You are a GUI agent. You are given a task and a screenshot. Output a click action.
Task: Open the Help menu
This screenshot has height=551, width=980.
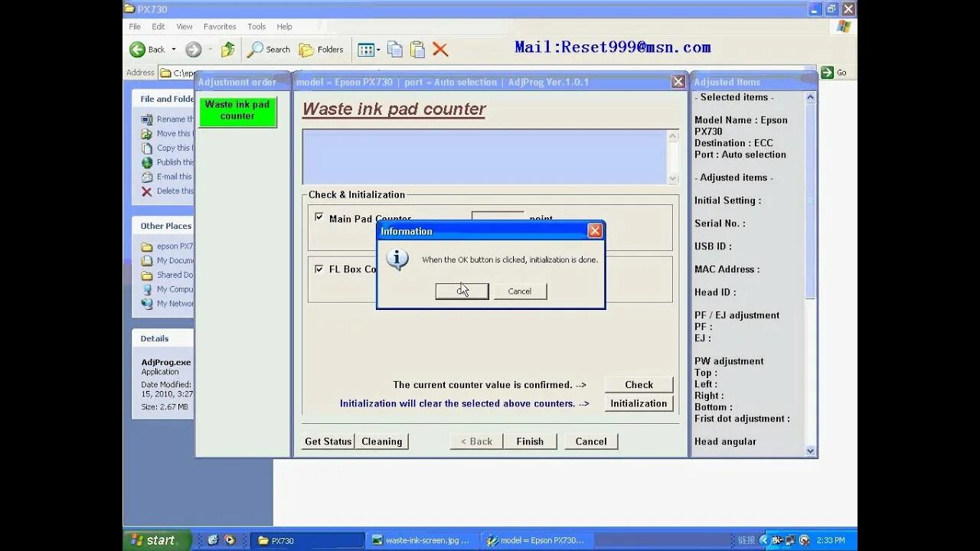click(284, 26)
